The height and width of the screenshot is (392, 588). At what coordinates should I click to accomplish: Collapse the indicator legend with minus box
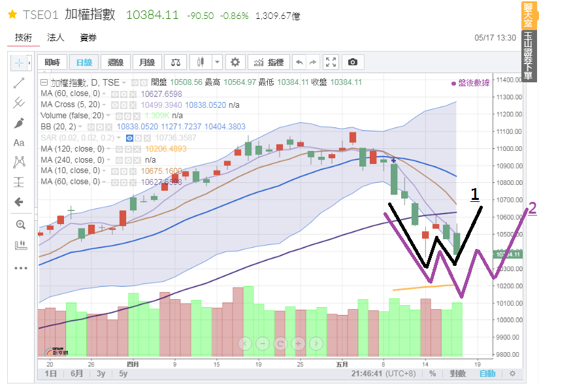44,82
